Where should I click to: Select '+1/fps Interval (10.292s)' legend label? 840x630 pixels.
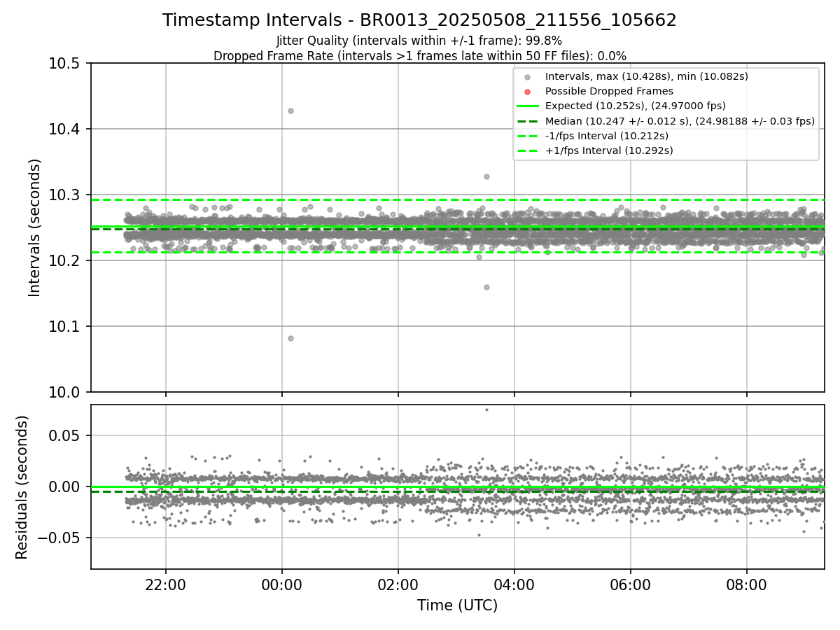pyautogui.click(x=608, y=150)
